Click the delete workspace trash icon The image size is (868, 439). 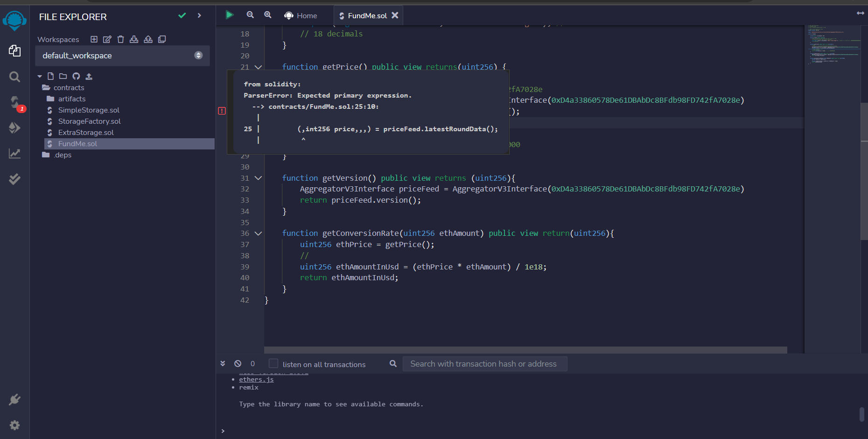(120, 39)
